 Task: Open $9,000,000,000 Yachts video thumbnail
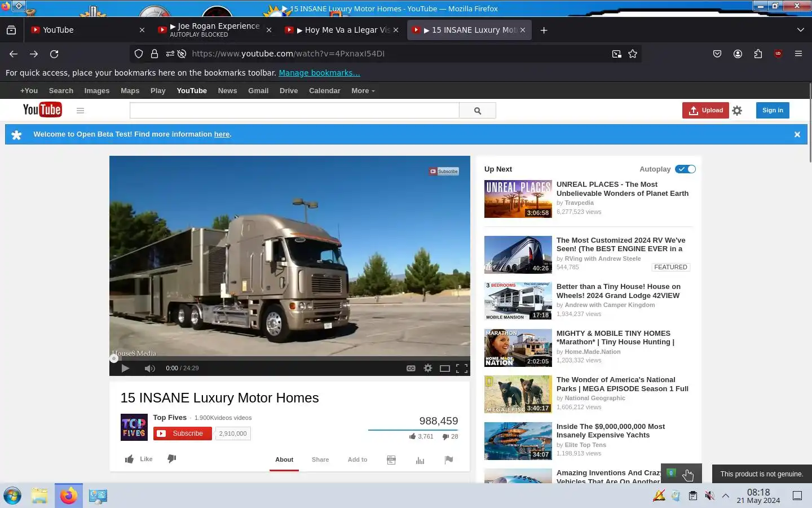coord(518,441)
